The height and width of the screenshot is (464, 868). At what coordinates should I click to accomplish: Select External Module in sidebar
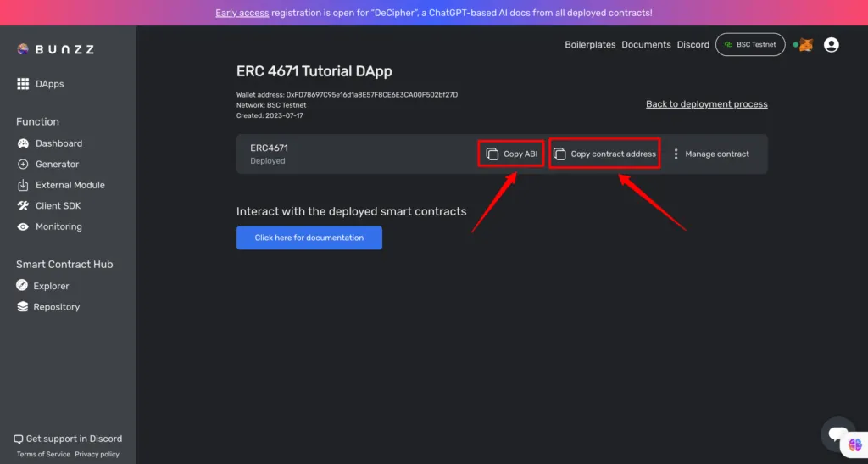pyautogui.click(x=70, y=185)
